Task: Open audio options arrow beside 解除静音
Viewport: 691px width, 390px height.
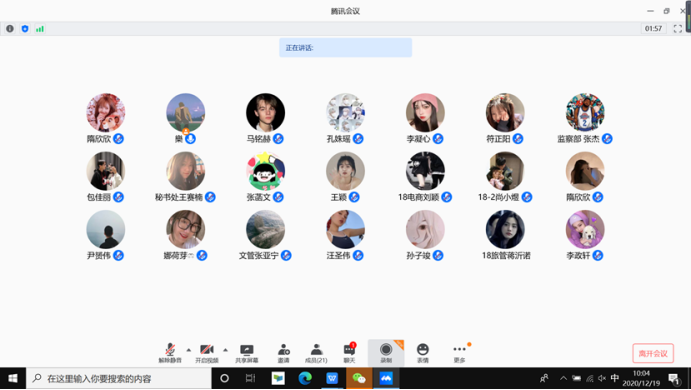Action: tap(189, 350)
